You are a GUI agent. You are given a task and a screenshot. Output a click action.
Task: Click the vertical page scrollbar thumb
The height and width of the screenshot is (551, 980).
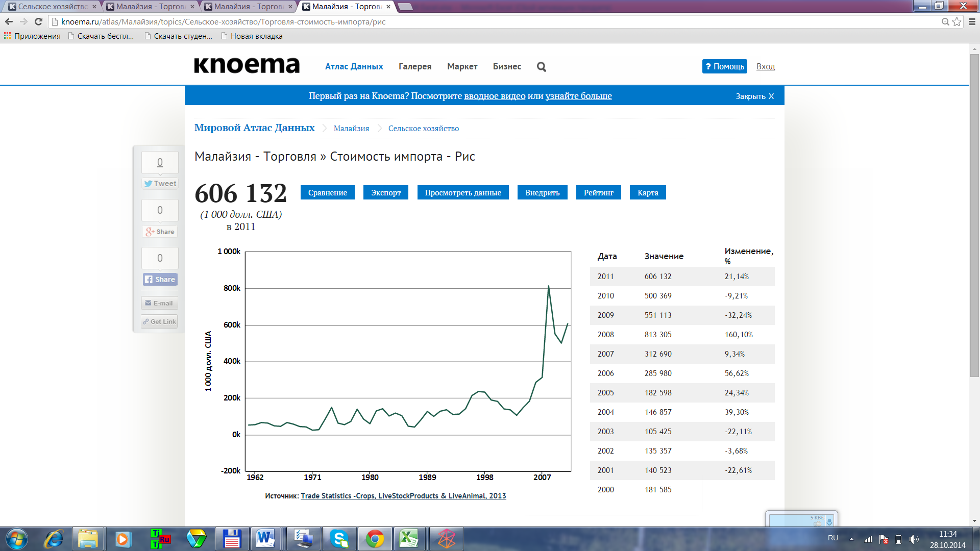[974, 214]
